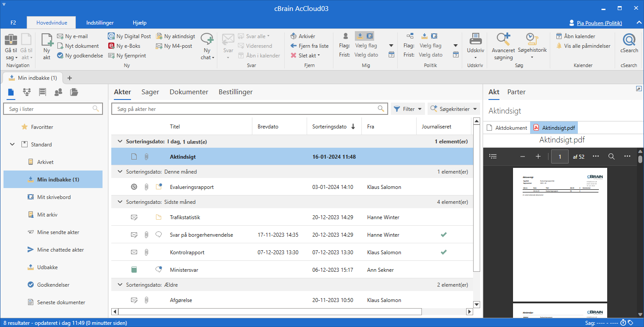Switch to the Sager tab
The width and height of the screenshot is (644, 327).
click(150, 92)
